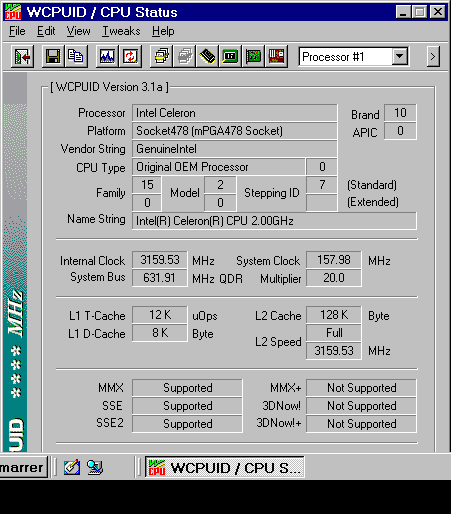Image resolution: width=451 pixels, height=514 pixels.
Task: Click the Family standard value 15
Action: tap(147, 185)
